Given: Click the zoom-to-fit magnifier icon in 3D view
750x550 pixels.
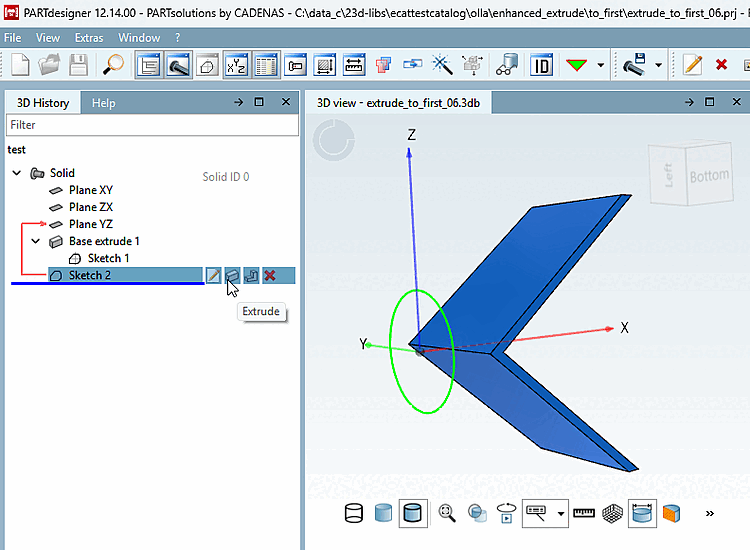Looking at the screenshot, I should tap(447, 513).
